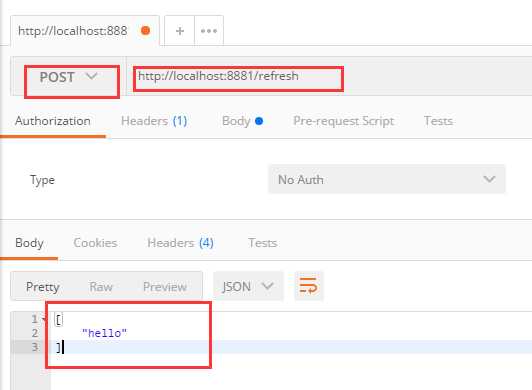532x390 pixels.
Task: Open the request Tests tab
Action: 438,121
